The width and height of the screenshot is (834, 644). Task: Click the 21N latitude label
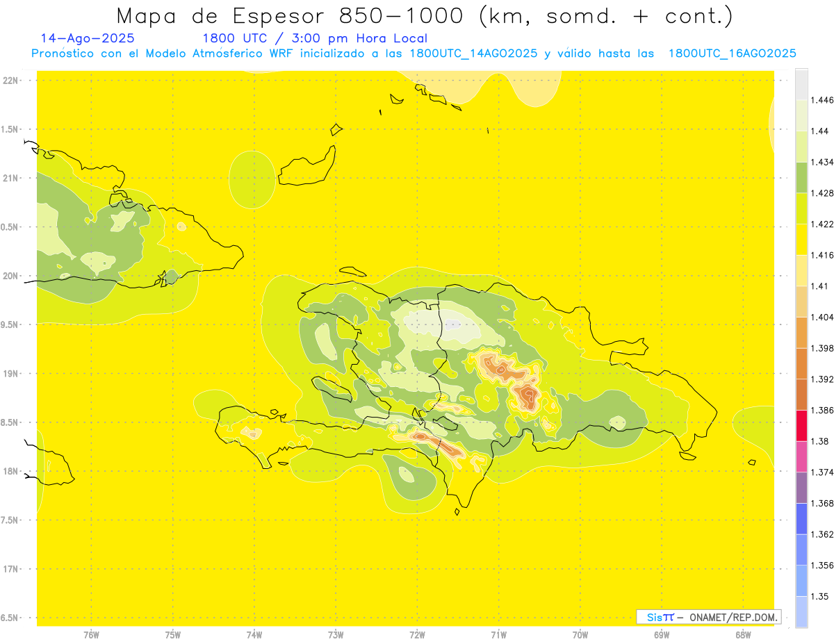pos(10,178)
